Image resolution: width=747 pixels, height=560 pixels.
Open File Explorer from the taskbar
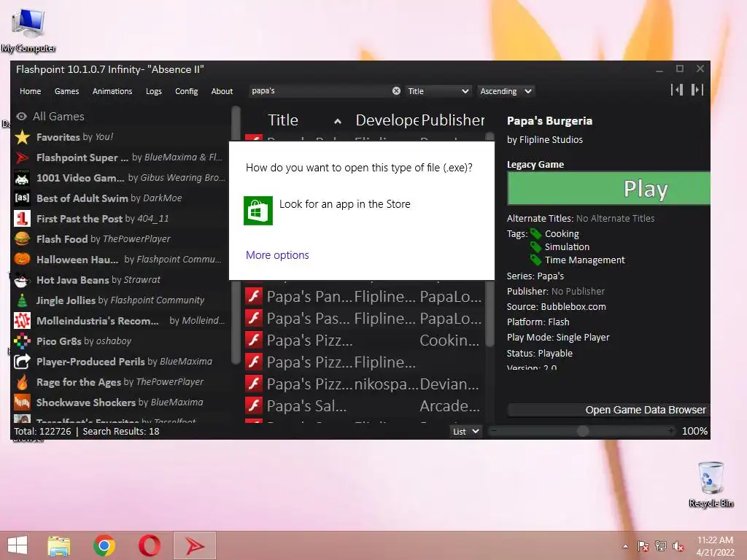(59, 545)
